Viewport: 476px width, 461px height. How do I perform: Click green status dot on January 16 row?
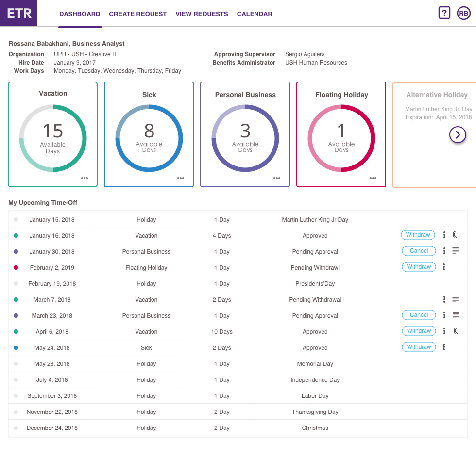click(x=16, y=236)
